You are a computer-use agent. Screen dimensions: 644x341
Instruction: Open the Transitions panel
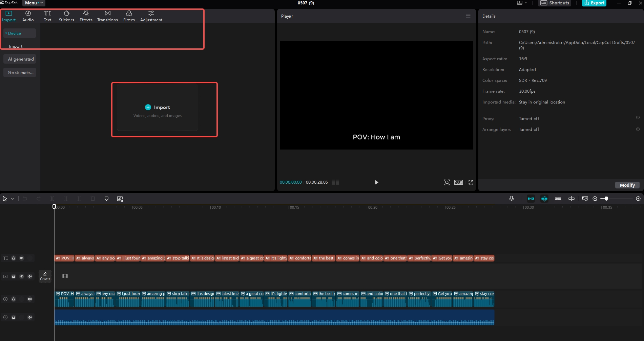pyautogui.click(x=107, y=16)
